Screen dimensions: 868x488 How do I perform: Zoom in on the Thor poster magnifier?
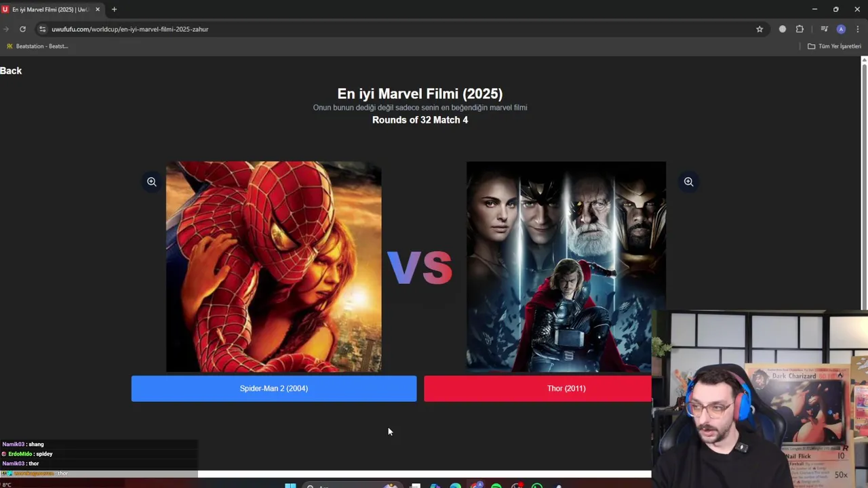tap(688, 182)
